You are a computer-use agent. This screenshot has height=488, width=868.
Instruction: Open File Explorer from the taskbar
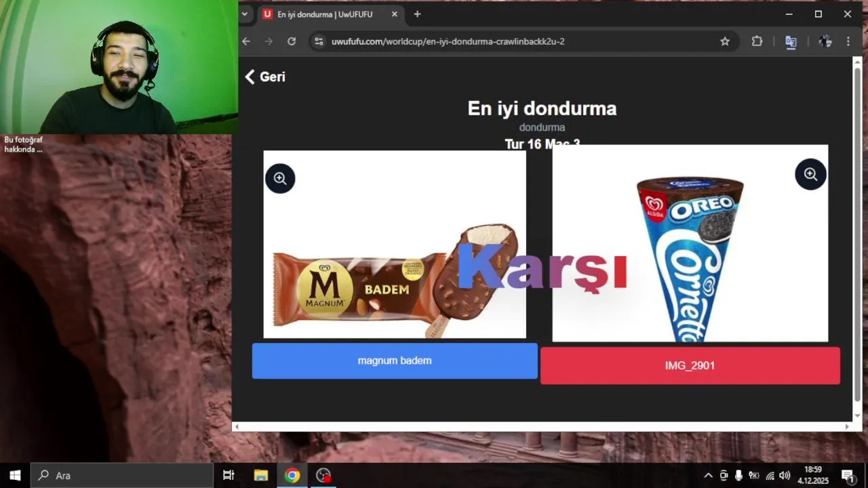(x=260, y=475)
